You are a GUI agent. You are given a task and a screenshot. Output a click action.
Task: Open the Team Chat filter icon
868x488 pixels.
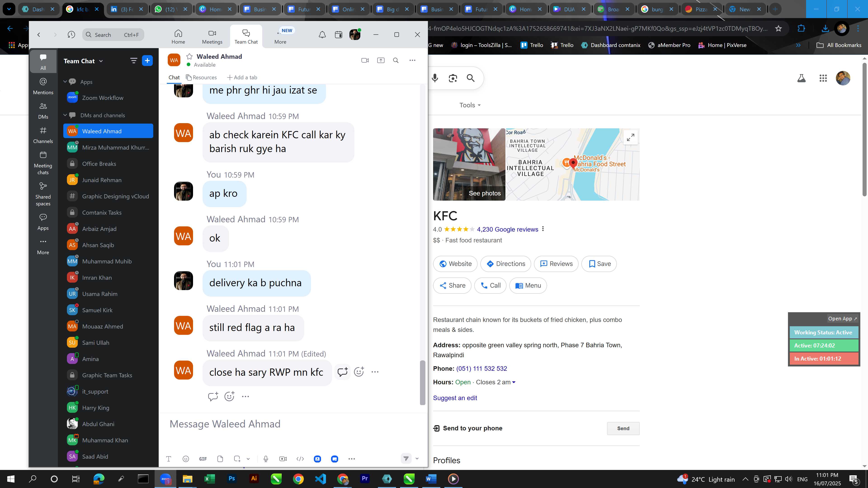click(133, 61)
